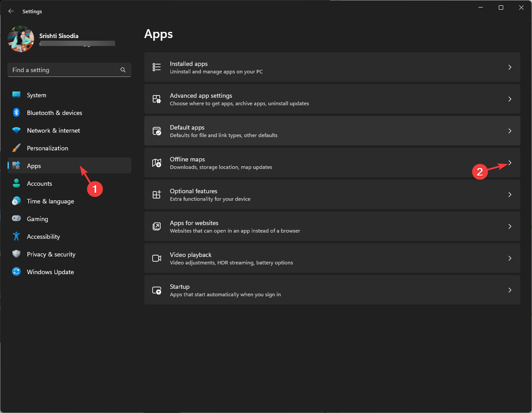Click the Offline maps icon

pos(156,163)
